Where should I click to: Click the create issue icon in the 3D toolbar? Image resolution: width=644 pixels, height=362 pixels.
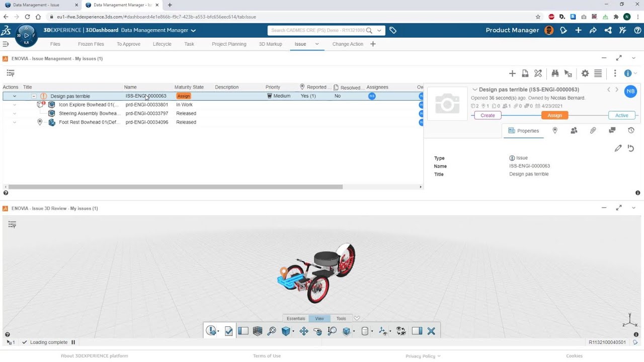tap(211, 331)
